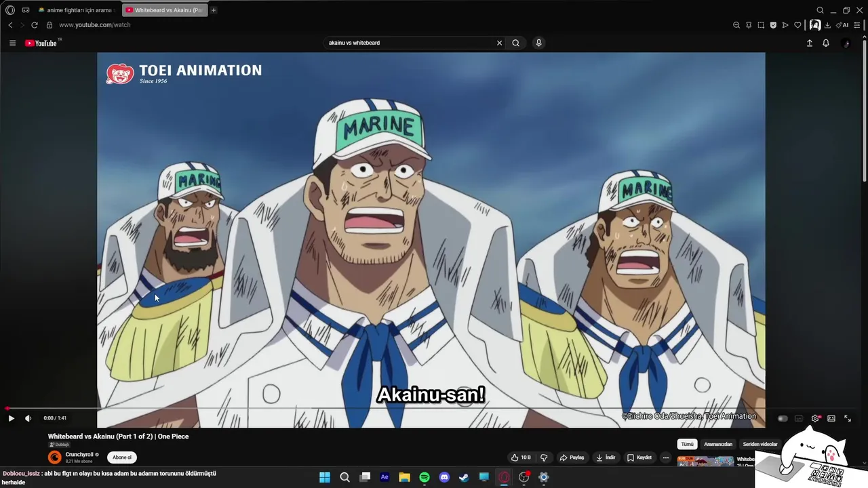Reload the YouTube page
The height and width of the screenshot is (488, 868).
(x=35, y=25)
